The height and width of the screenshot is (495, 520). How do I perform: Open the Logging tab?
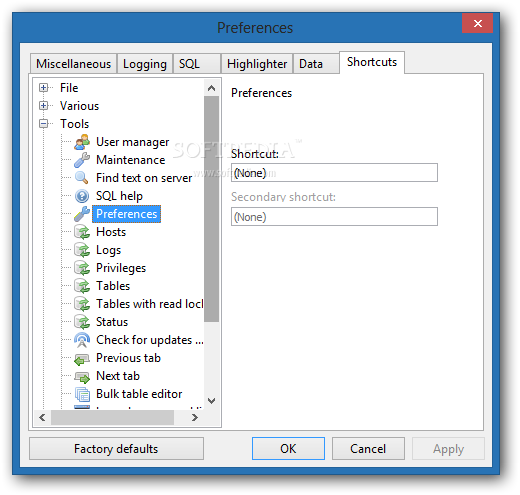(x=145, y=64)
